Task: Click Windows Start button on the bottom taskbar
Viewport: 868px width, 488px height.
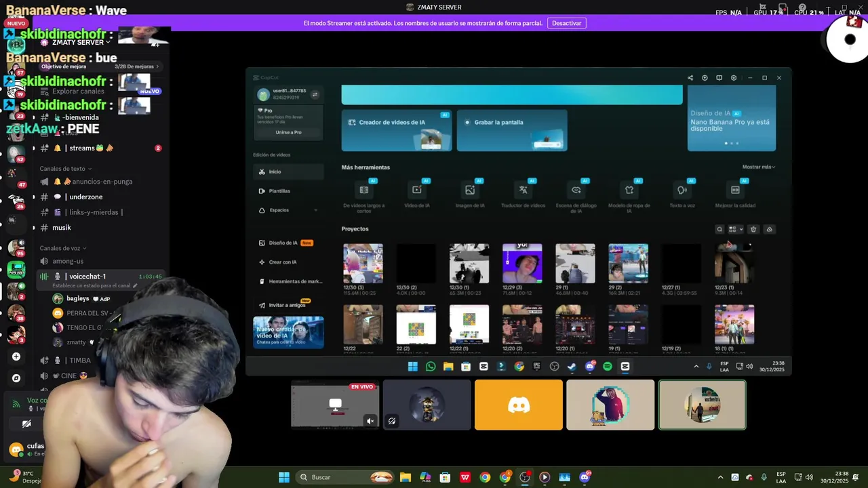Action: coord(284,477)
